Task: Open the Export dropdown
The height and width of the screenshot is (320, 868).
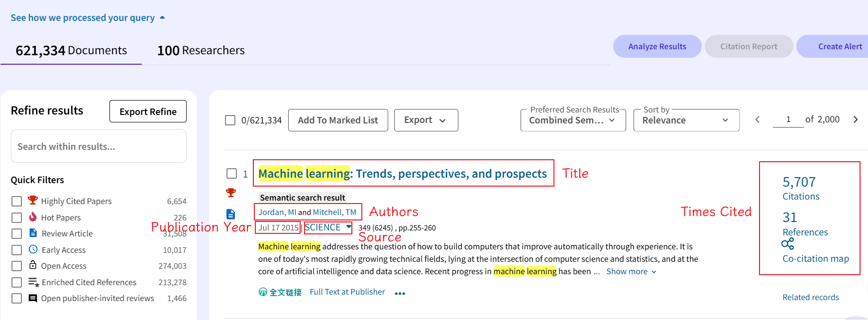Action: click(426, 120)
